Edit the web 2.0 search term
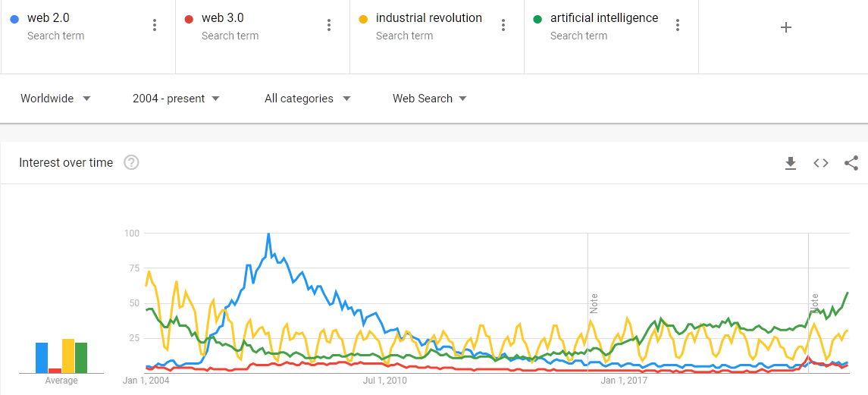Image resolution: width=868 pixels, height=395 pixels. click(x=49, y=18)
